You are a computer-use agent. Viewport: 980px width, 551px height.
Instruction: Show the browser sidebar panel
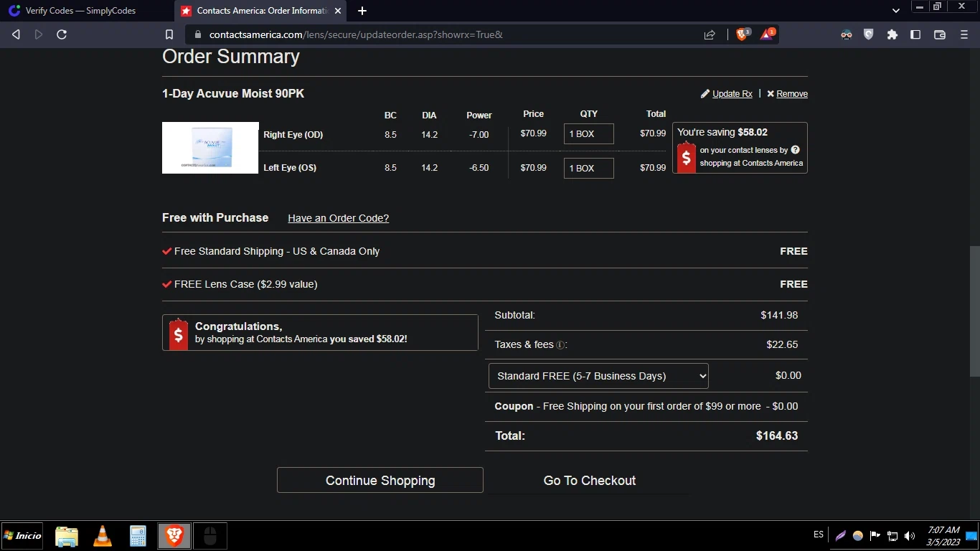[915, 34]
